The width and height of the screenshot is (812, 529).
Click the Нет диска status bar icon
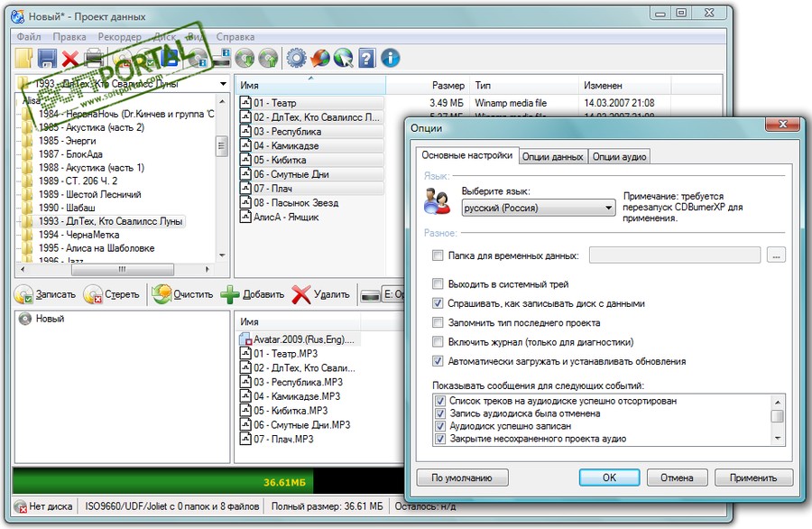tap(20, 506)
